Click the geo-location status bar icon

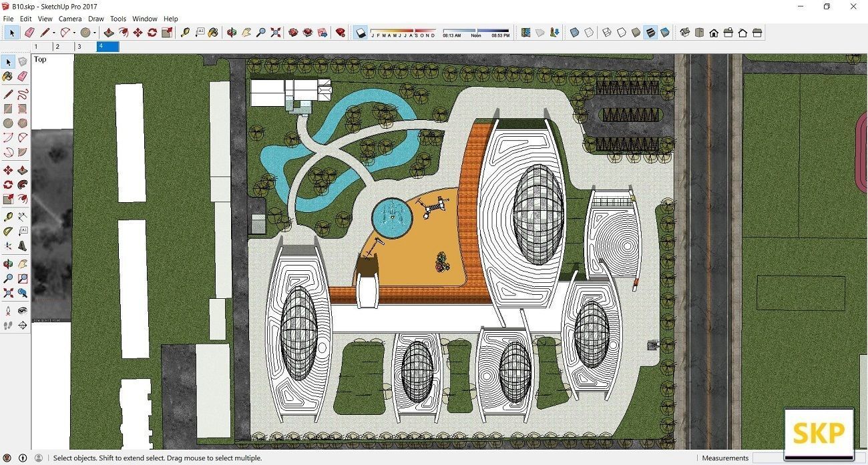tap(7, 458)
